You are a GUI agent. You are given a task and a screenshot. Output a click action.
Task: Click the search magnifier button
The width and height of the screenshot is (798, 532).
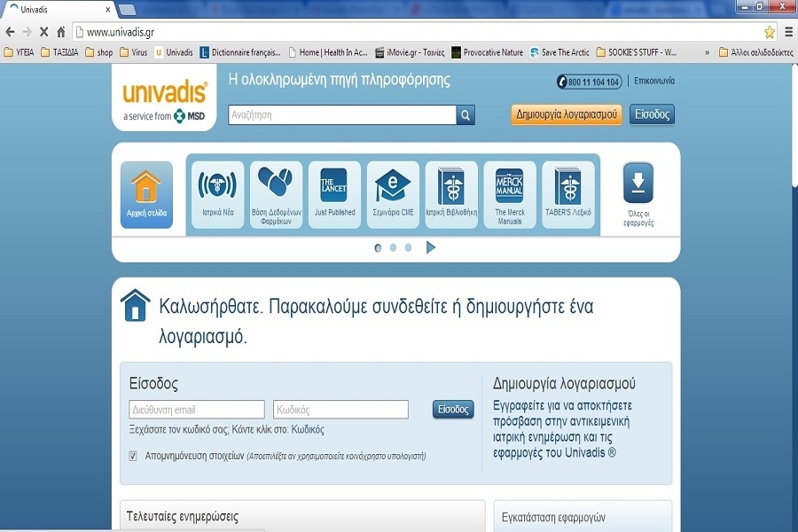[x=465, y=115]
